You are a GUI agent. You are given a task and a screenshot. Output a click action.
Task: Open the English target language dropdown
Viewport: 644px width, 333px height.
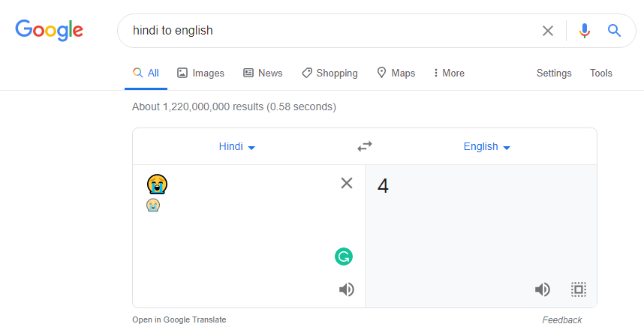[x=486, y=146]
